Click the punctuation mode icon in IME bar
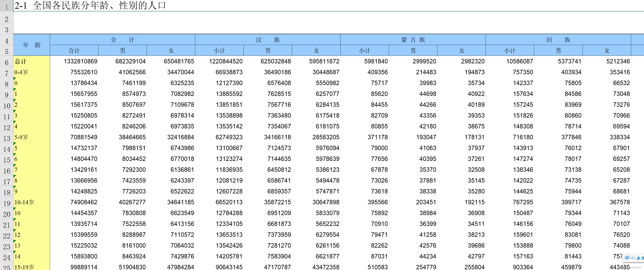 coord(633,258)
